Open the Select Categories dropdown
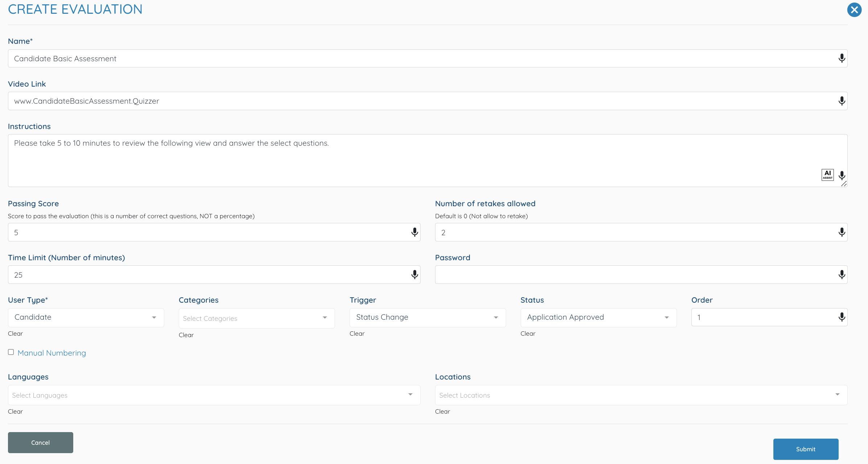Viewport: 868px width, 464px height. (257, 318)
